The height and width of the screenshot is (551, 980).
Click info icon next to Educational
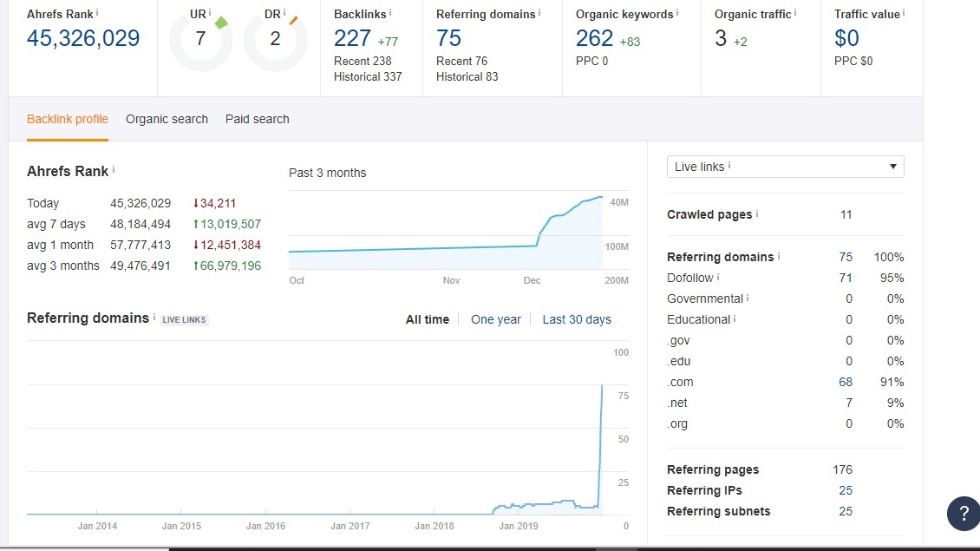735,318
